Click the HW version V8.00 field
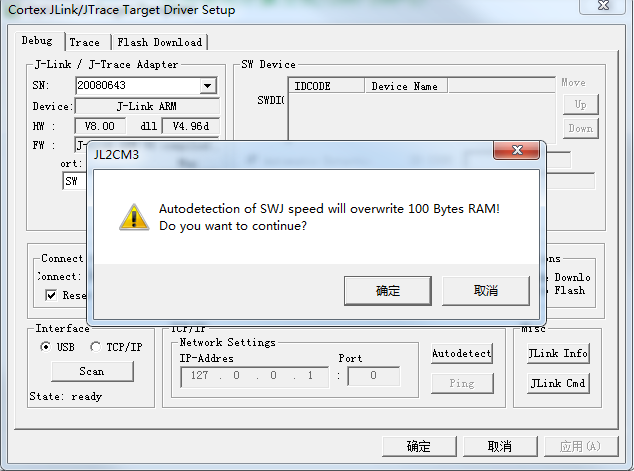 [100, 126]
